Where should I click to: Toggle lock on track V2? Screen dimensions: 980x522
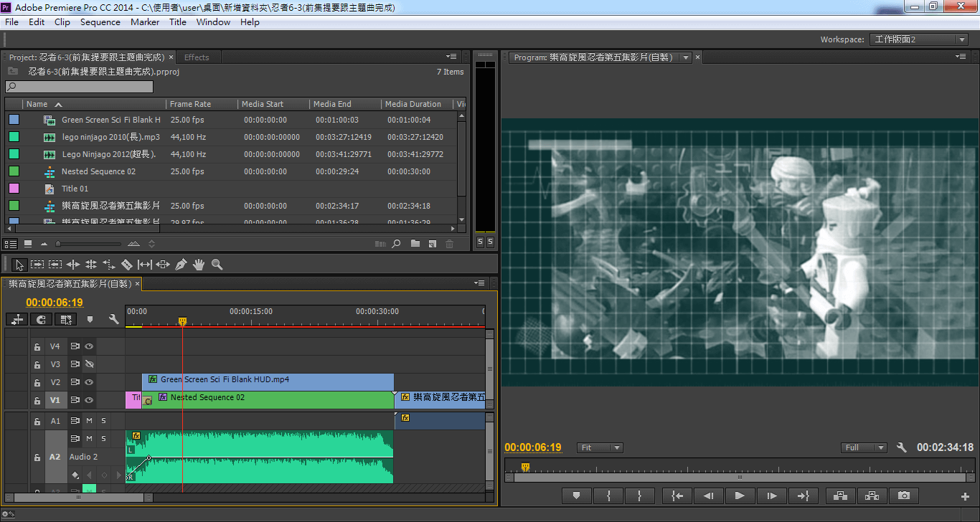[x=37, y=383]
